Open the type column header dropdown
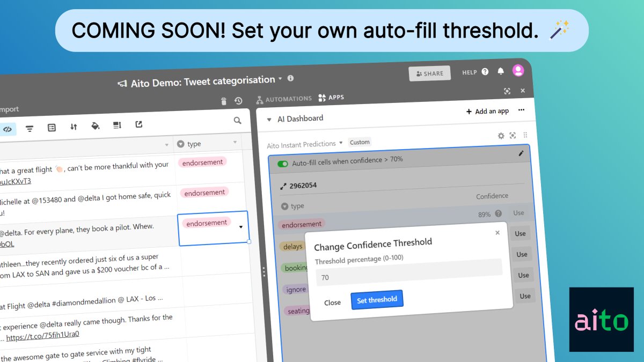The image size is (644, 362). click(x=235, y=142)
